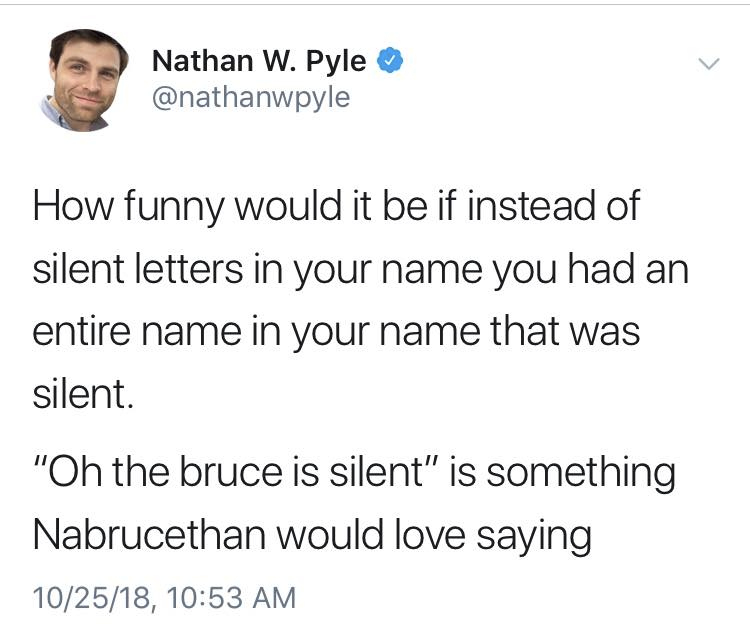Open Nathan W. Pyle's profile photo

pos(87,80)
